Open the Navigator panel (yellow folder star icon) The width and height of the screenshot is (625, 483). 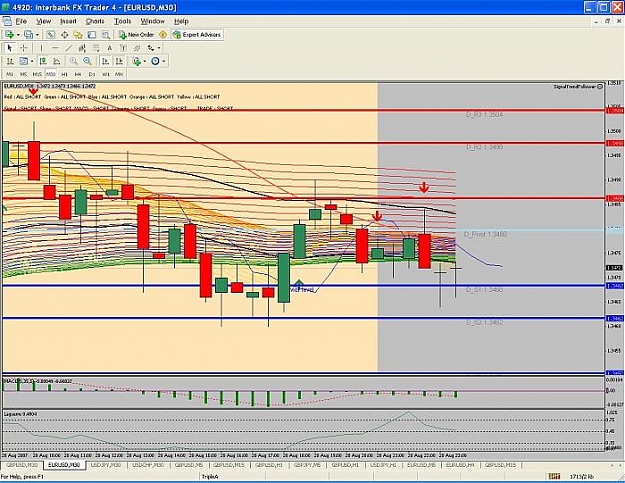[x=78, y=35]
